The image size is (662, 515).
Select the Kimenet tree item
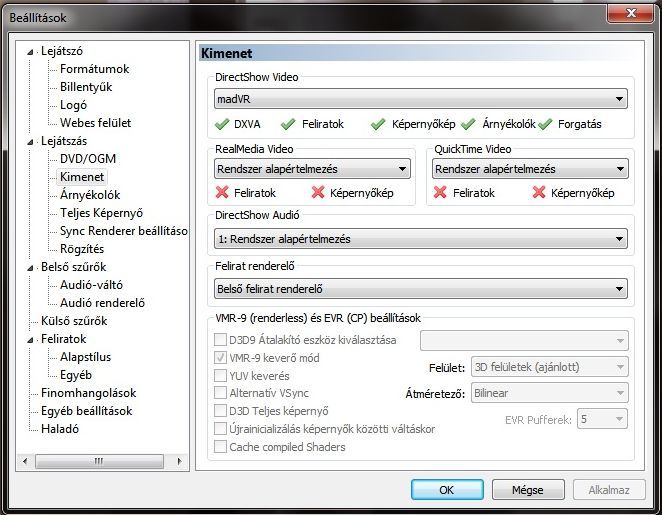[82, 177]
